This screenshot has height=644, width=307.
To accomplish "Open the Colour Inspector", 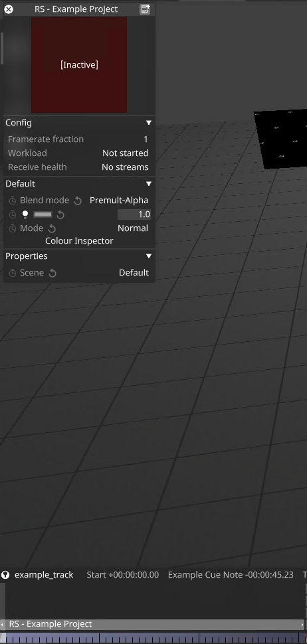I will (x=79, y=241).
